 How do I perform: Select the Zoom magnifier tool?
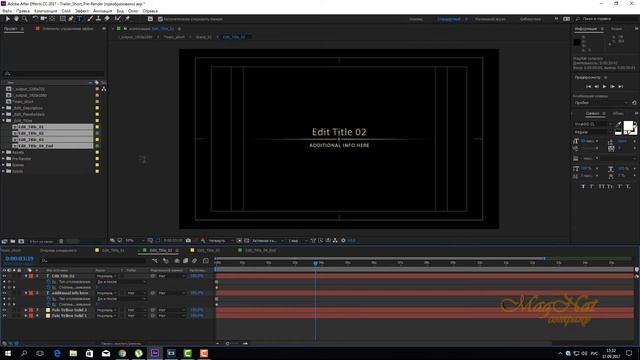point(25,19)
